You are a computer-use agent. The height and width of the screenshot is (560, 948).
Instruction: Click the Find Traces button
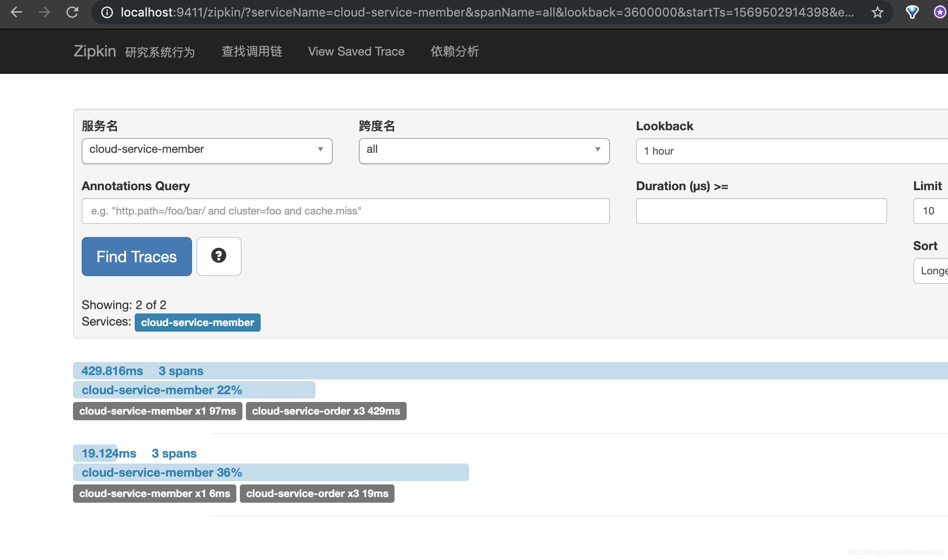[x=136, y=256]
